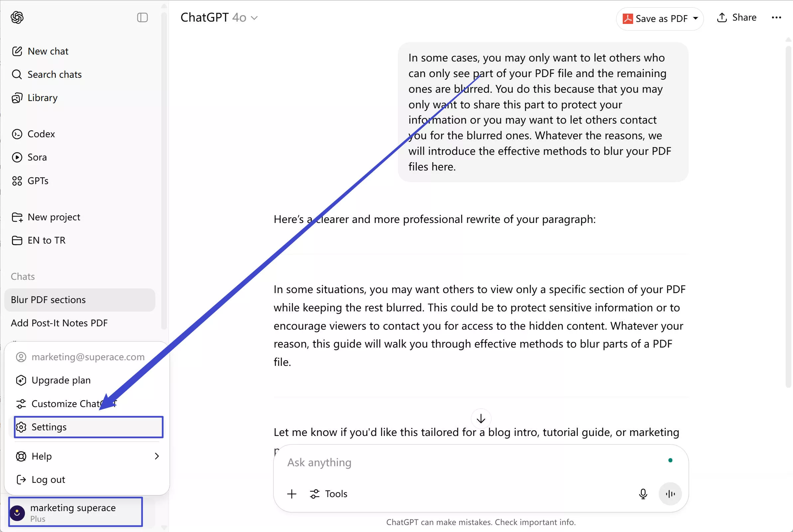Start voice conversation mode
The width and height of the screenshot is (793, 532).
coord(670,494)
